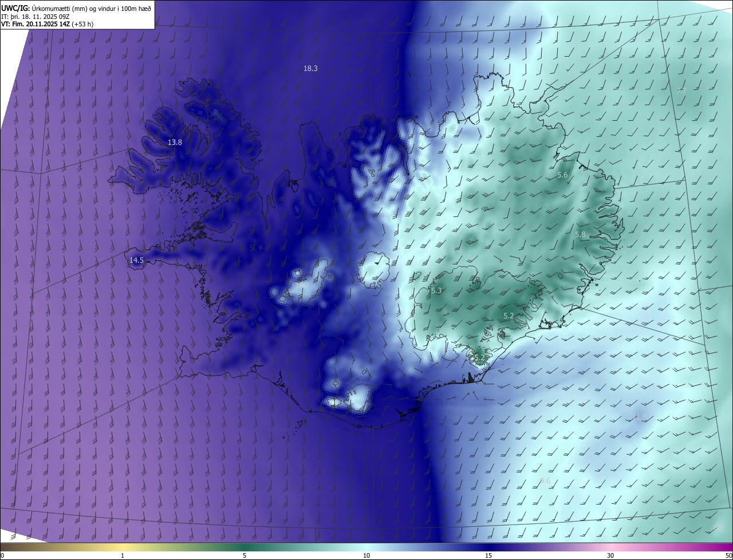The width and height of the screenshot is (733, 560).
Task: Click the 18.3 value north of Iceland
Action: click(x=310, y=68)
